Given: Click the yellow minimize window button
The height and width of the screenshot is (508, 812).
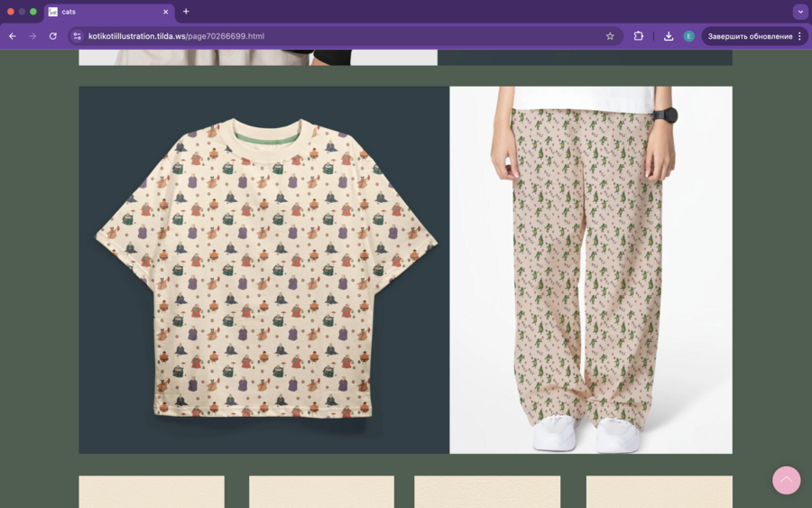Looking at the screenshot, I should 22,12.
